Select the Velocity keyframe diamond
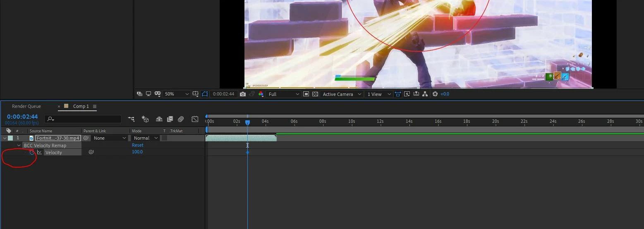The width and height of the screenshot is (644, 229). [247, 153]
